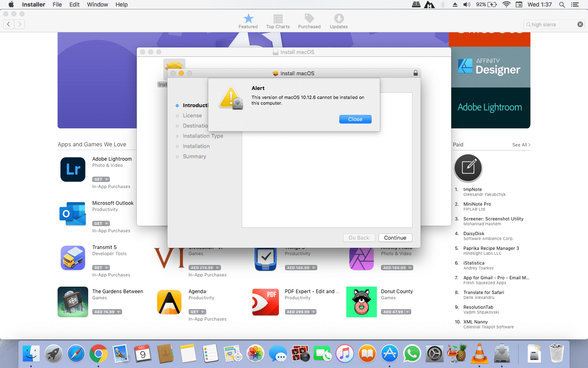Click the Microsoft Outlook app icon
This screenshot has width=588, height=368.
pyautogui.click(x=73, y=213)
